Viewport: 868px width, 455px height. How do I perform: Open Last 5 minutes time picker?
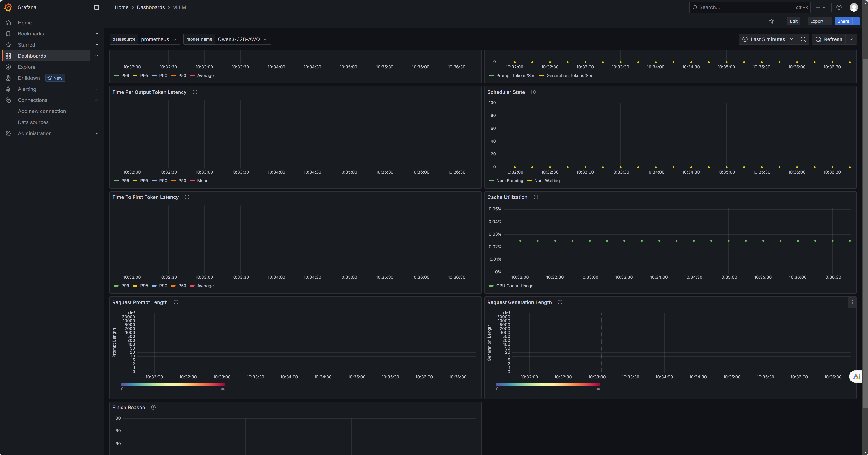[x=768, y=39]
